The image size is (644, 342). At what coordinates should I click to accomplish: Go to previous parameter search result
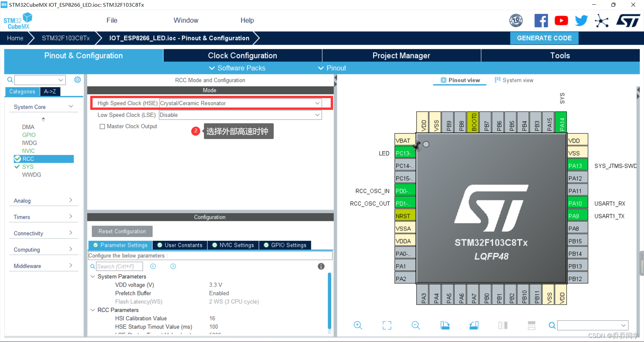click(153, 266)
